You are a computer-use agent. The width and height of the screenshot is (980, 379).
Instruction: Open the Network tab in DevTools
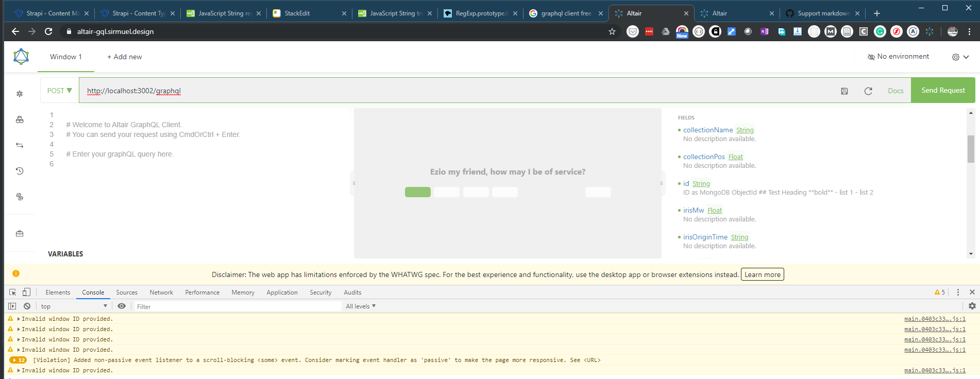click(x=161, y=292)
